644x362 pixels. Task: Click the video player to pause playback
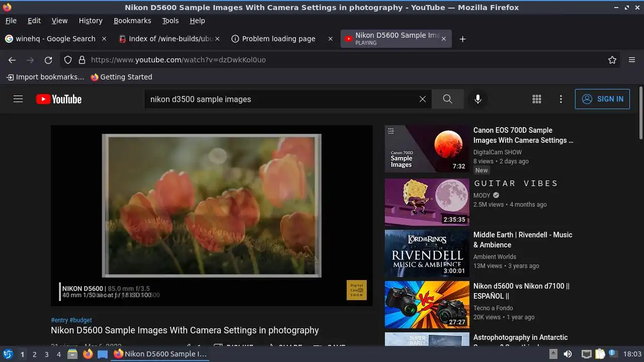point(211,215)
